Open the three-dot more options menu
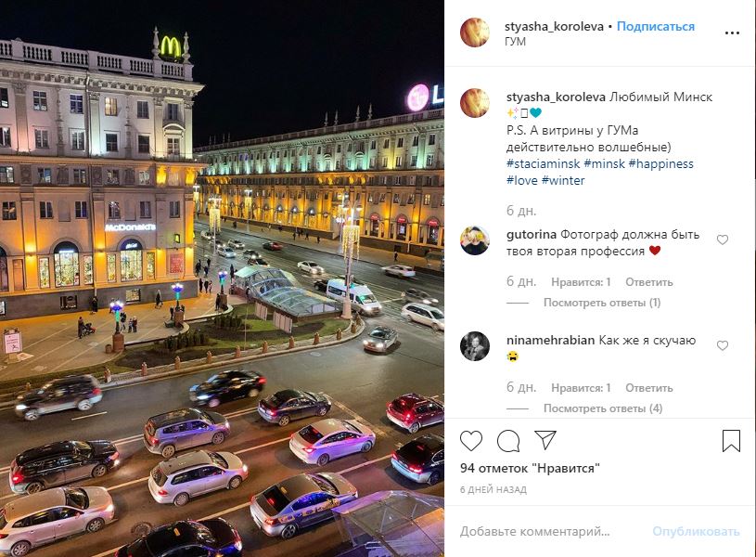This screenshot has height=557, width=756. [x=732, y=32]
